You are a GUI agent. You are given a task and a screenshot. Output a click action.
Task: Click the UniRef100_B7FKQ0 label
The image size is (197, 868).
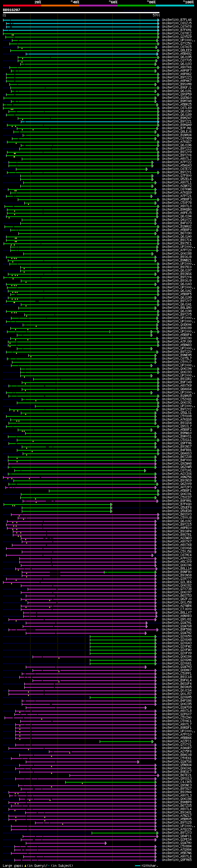click(177, 504)
